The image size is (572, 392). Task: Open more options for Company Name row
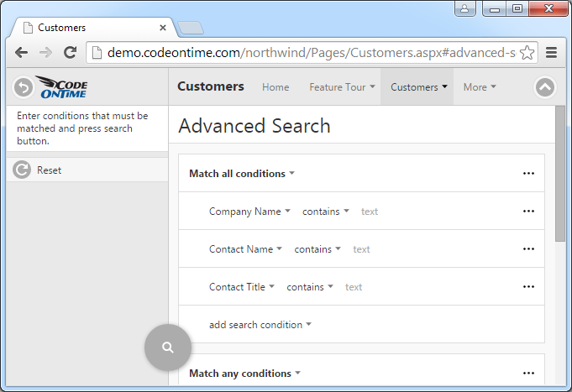coord(528,212)
